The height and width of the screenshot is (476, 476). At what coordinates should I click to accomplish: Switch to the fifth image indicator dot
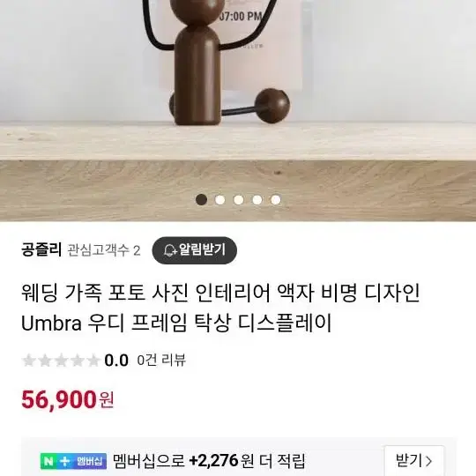point(276,200)
